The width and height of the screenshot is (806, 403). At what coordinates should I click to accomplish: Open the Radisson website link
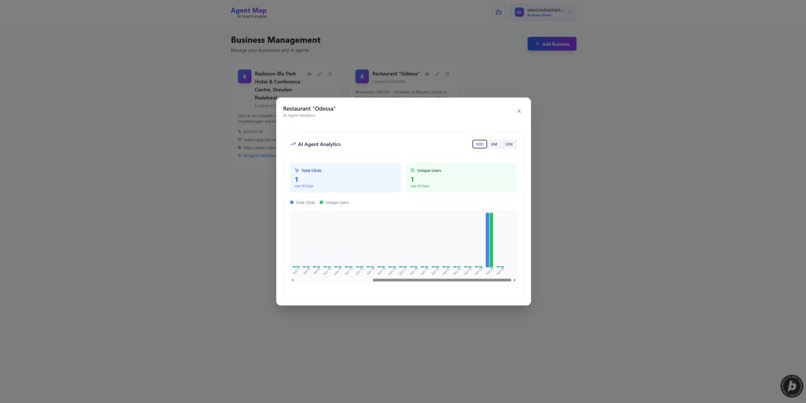click(259, 147)
